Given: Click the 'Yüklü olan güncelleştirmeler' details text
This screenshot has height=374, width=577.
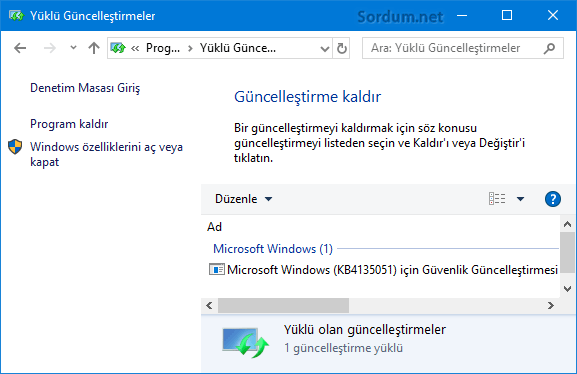Looking at the screenshot, I should click(x=365, y=329).
